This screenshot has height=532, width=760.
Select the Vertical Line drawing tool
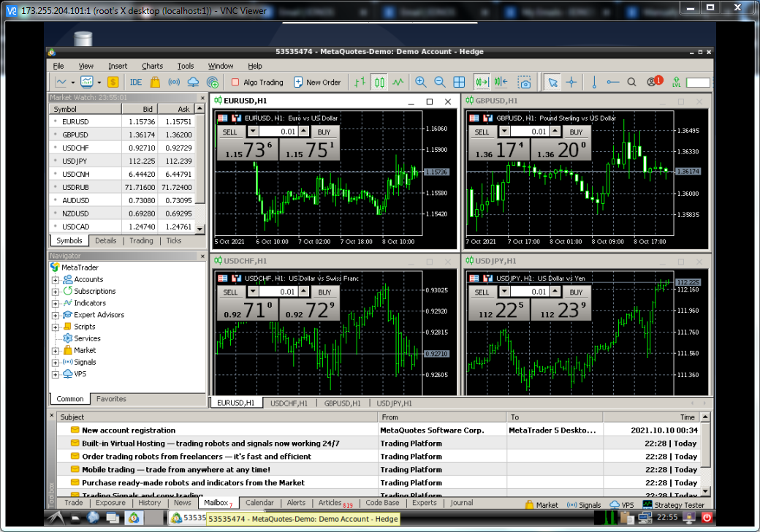[x=594, y=83]
